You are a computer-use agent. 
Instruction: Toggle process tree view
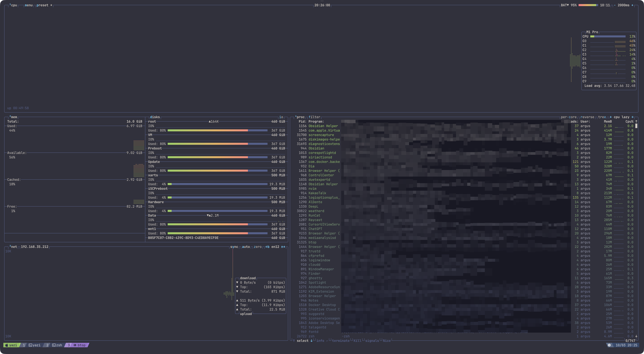click(602, 117)
